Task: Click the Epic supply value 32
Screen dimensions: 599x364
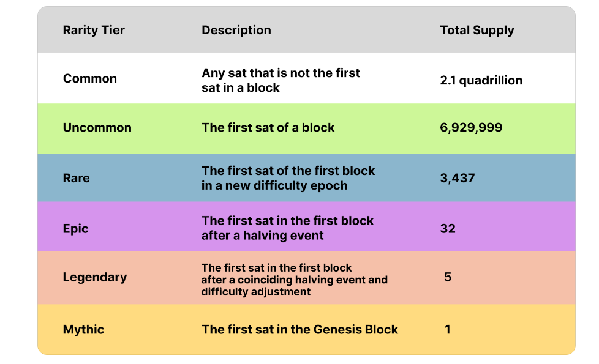Action: click(448, 228)
